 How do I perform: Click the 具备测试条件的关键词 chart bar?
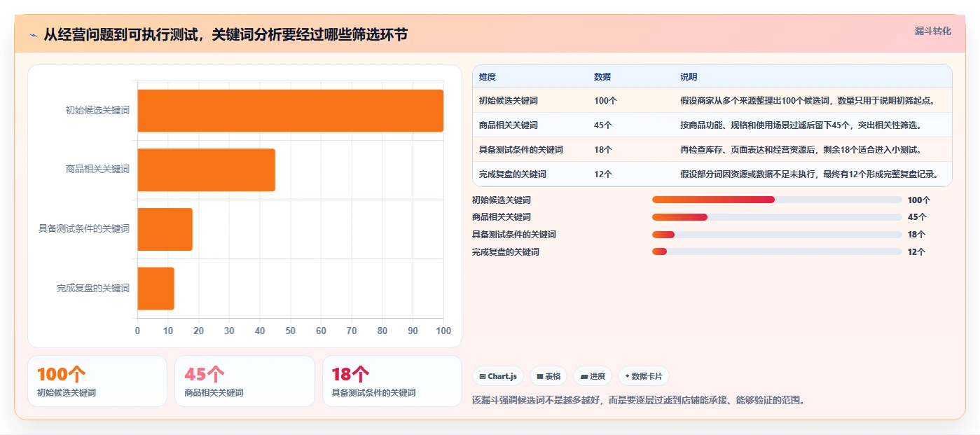(165, 229)
